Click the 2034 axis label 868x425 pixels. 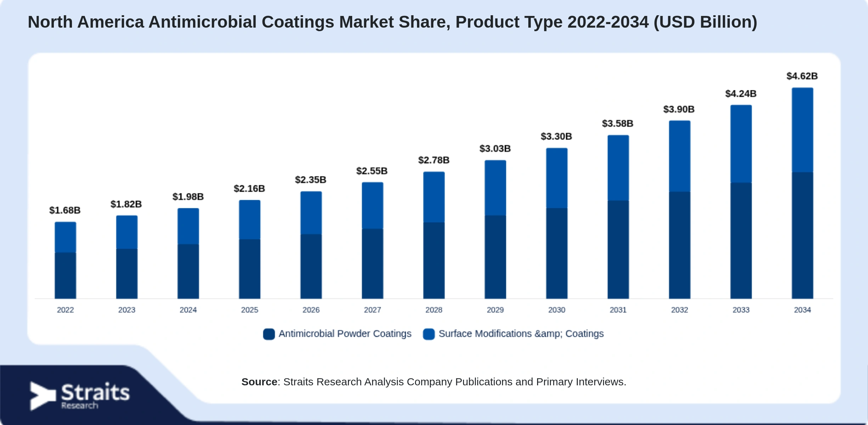pos(802,310)
